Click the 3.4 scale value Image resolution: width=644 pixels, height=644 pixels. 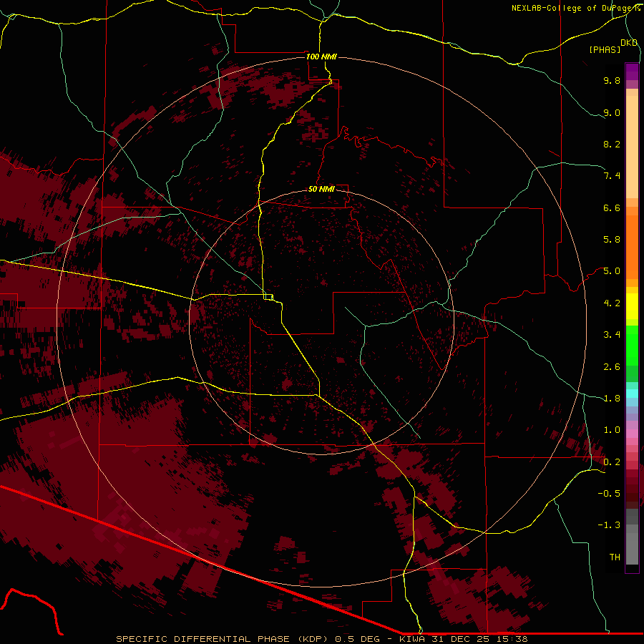[612, 335]
